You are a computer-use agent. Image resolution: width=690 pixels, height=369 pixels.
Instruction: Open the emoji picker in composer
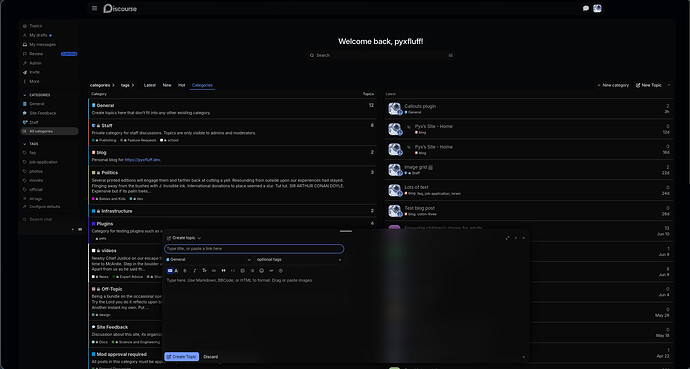click(261, 270)
